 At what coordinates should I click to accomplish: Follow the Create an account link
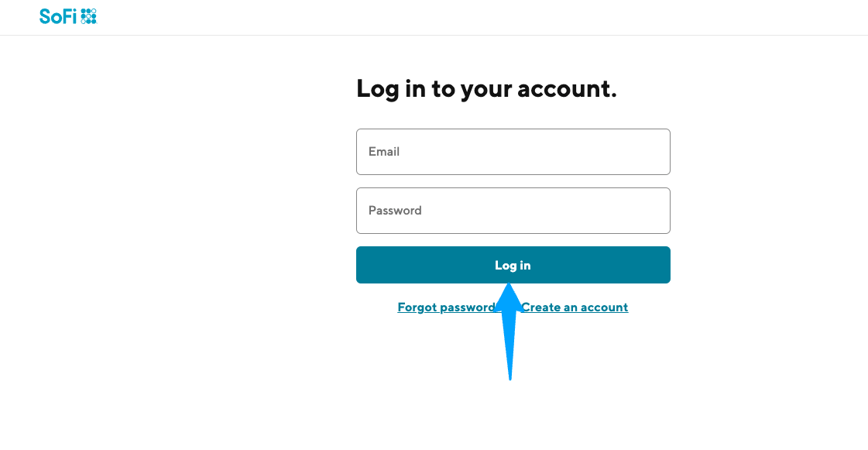(x=575, y=307)
